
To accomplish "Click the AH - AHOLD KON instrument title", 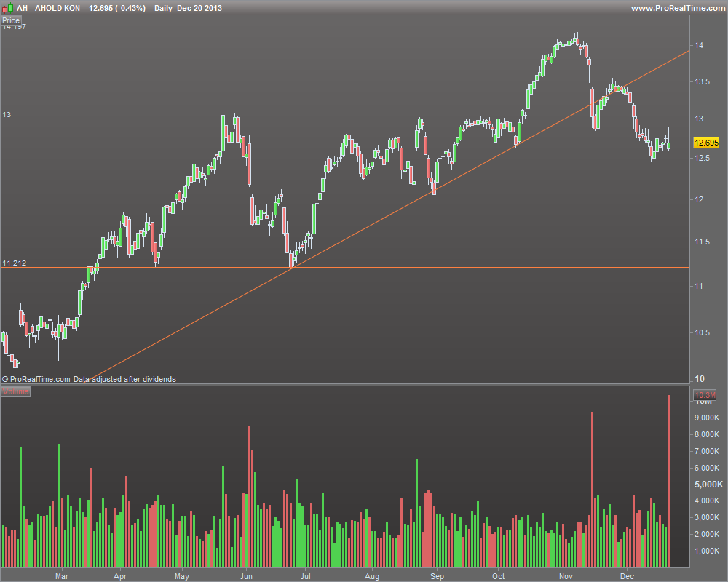I will [48, 8].
